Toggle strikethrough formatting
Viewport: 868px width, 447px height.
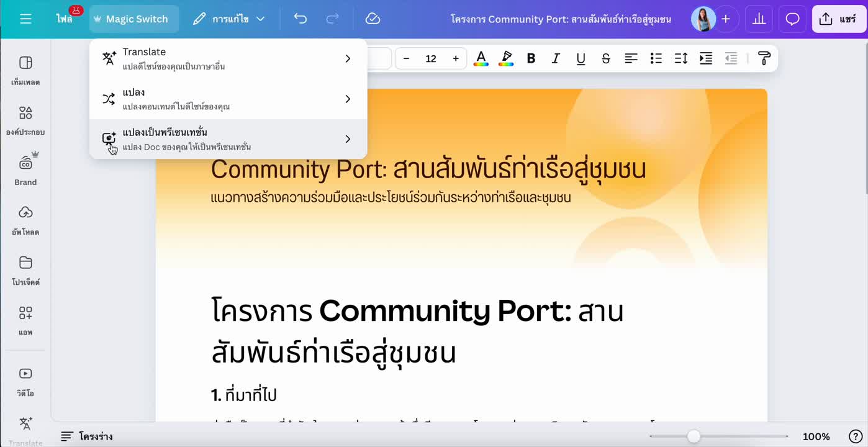click(x=605, y=58)
